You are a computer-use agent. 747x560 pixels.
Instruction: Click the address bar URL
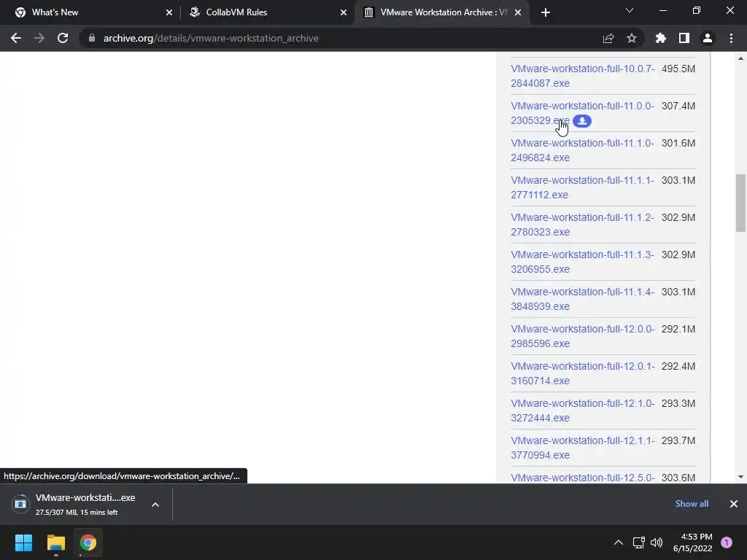(211, 38)
